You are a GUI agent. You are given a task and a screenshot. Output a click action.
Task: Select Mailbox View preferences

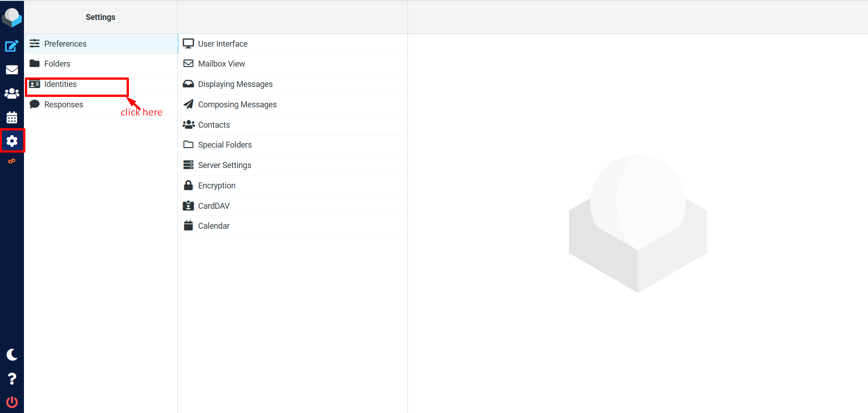(221, 64)
